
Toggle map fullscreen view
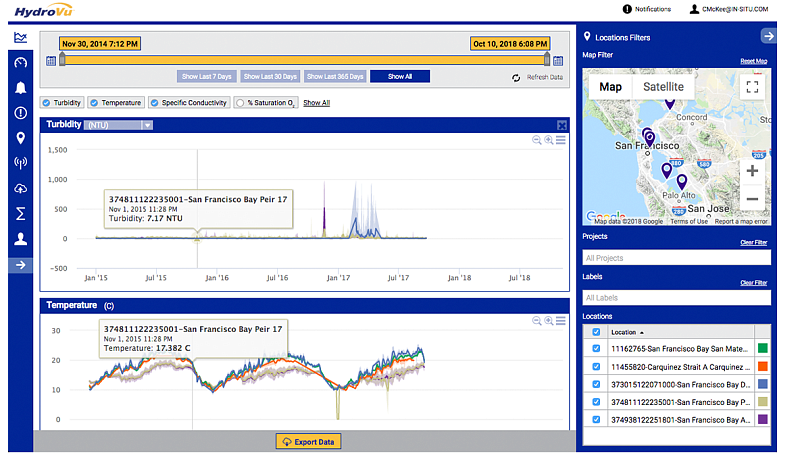click(x=752, y=87)
